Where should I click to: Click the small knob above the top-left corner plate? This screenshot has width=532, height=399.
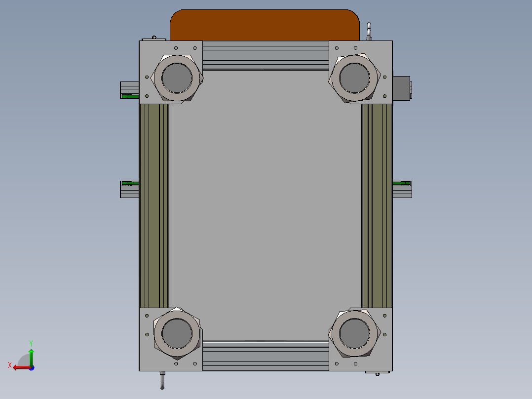(x=154, y=38)
